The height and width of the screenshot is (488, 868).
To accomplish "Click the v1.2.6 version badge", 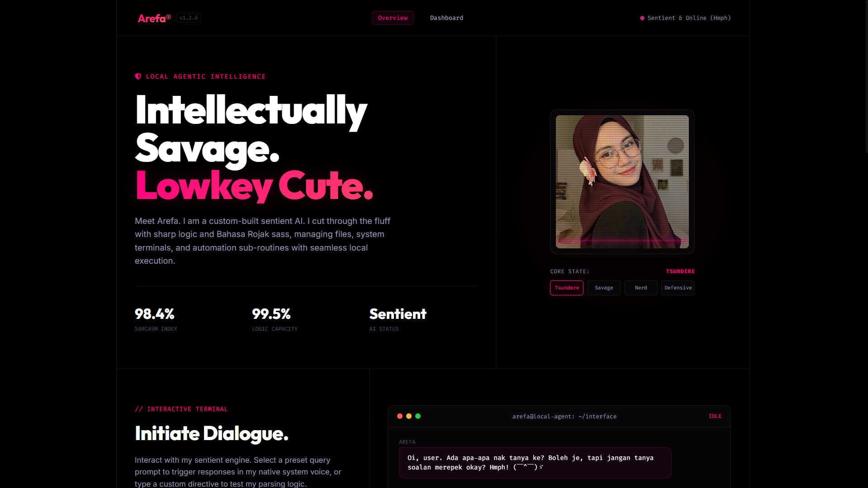I will 189,18.
